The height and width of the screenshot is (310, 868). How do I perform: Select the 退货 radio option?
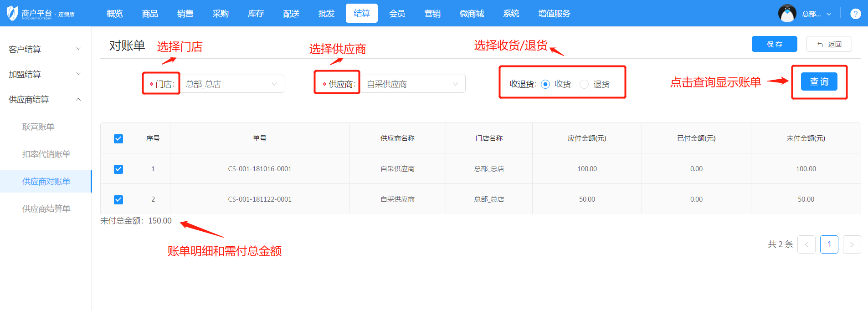(x=584, y=84)
